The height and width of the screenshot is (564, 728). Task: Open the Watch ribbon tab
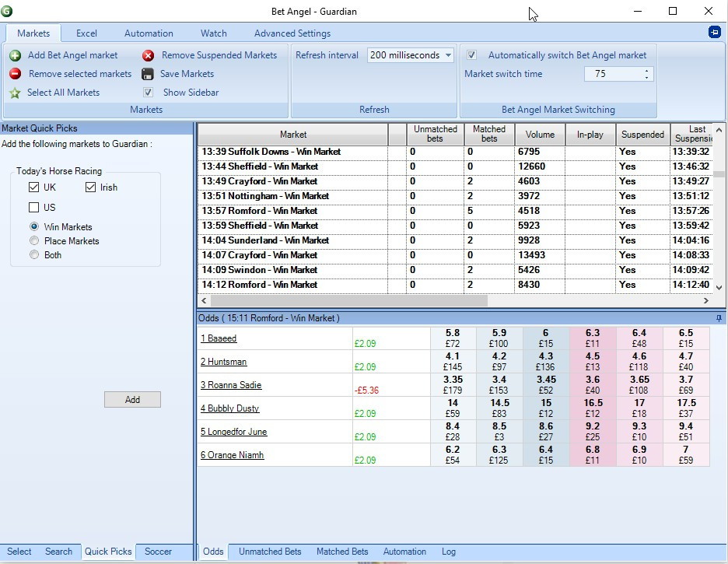click(214, 33)
